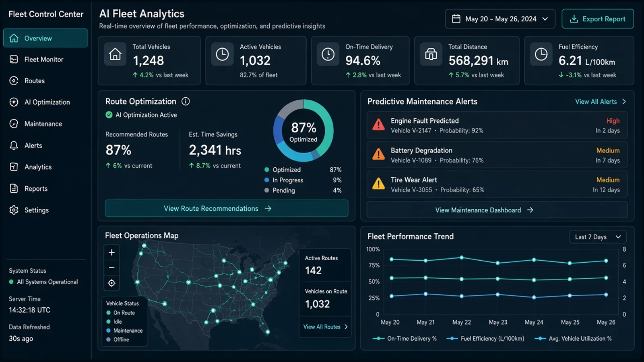Click the In Progress legend color dot
Screen dimensions: 644x362
coord(266,180)
